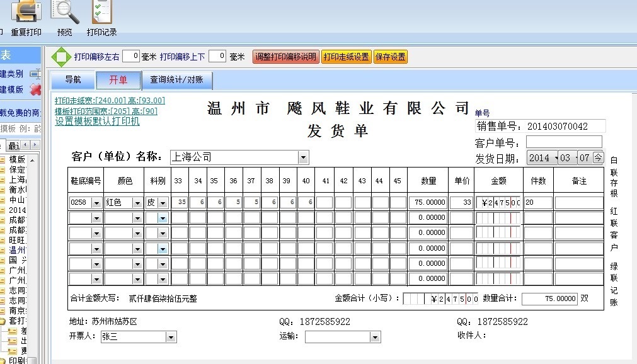Click the 保存设置 button

pos(391,57)
